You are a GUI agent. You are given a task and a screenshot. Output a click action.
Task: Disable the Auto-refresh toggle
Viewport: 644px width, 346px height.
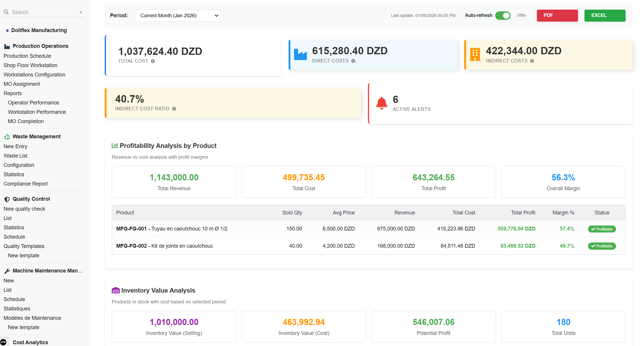tap(503, 15)
